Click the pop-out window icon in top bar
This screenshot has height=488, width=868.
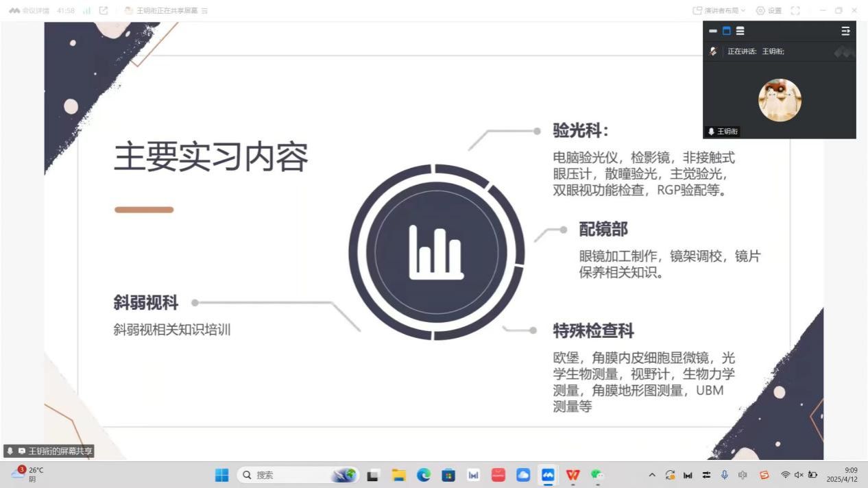pyautogui.click(x=104, y=10)
